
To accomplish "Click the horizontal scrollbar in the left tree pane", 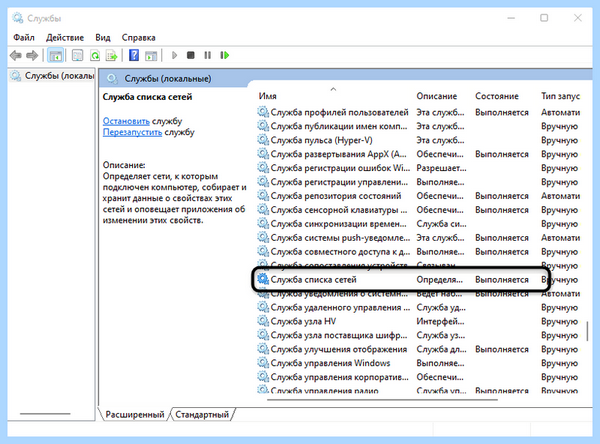I will click(45, 414).
